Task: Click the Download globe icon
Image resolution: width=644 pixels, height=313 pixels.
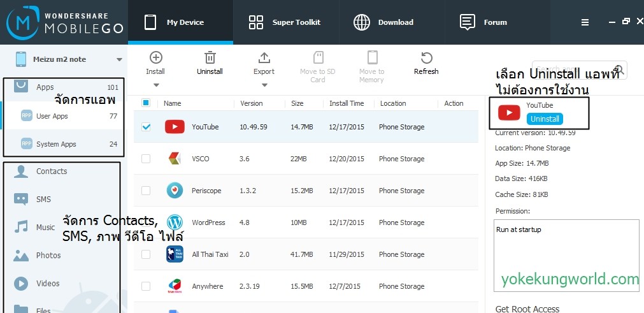Action: click(x=362, y=22)
